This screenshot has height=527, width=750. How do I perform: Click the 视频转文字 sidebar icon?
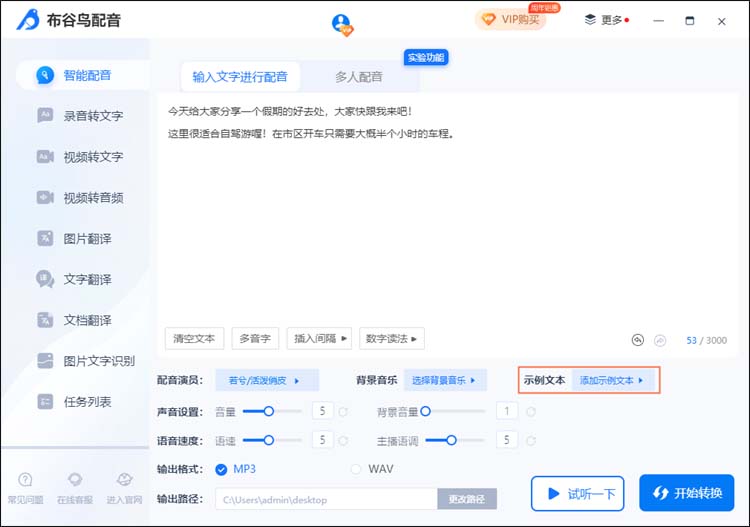[45, 156]
